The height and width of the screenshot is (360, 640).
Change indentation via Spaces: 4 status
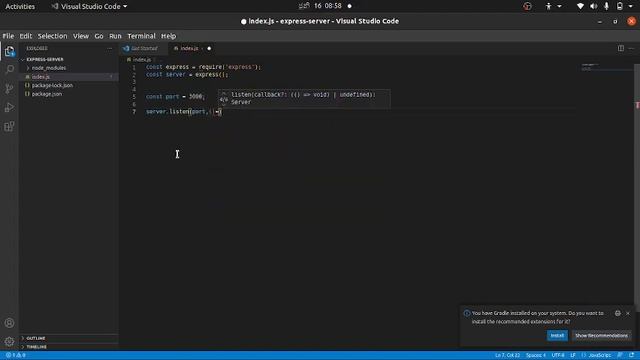point(536,355)
